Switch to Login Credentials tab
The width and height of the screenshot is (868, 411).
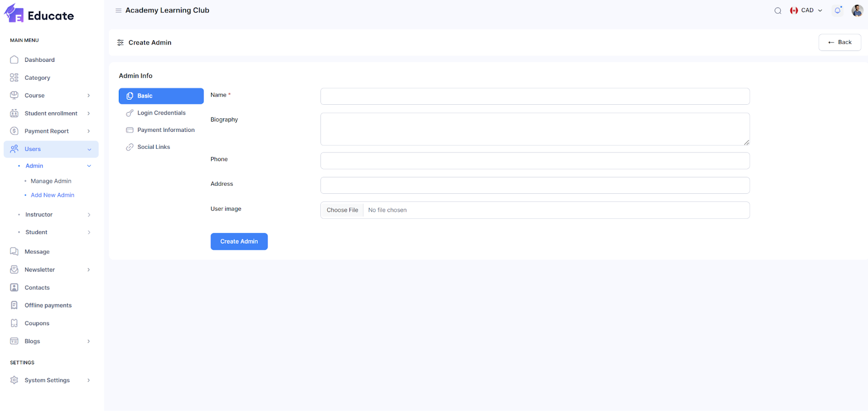click(161, 113)
